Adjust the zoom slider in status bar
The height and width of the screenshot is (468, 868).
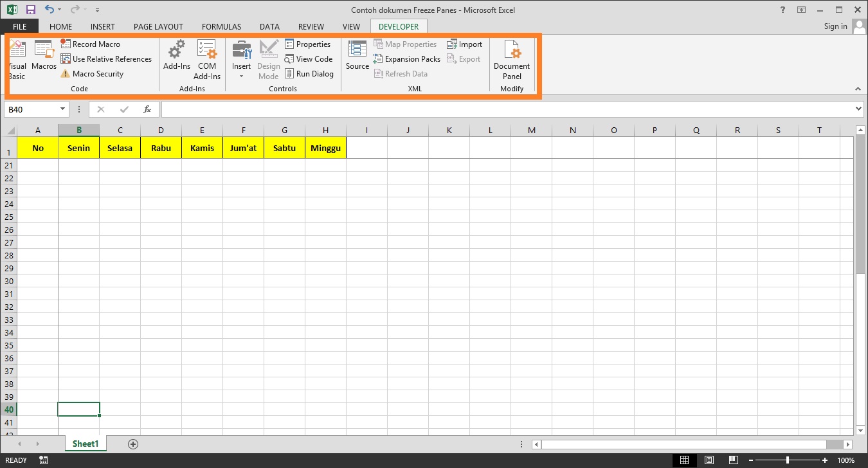click(787, 460)
